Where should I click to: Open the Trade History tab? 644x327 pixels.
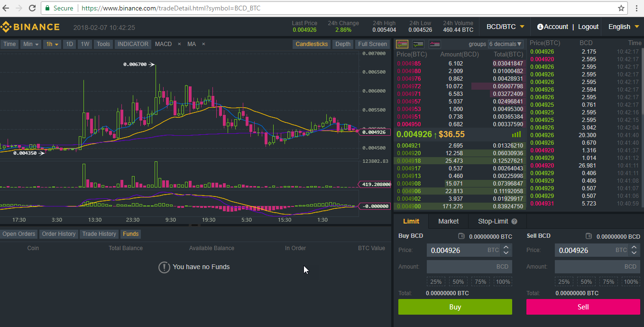(99, 234)
